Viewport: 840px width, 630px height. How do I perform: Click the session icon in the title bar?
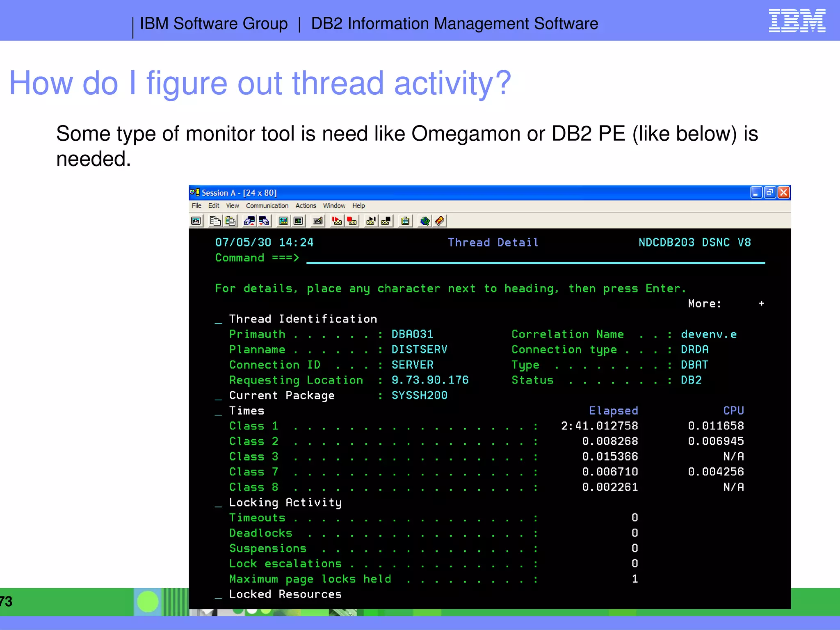click(x=194, y=192)
